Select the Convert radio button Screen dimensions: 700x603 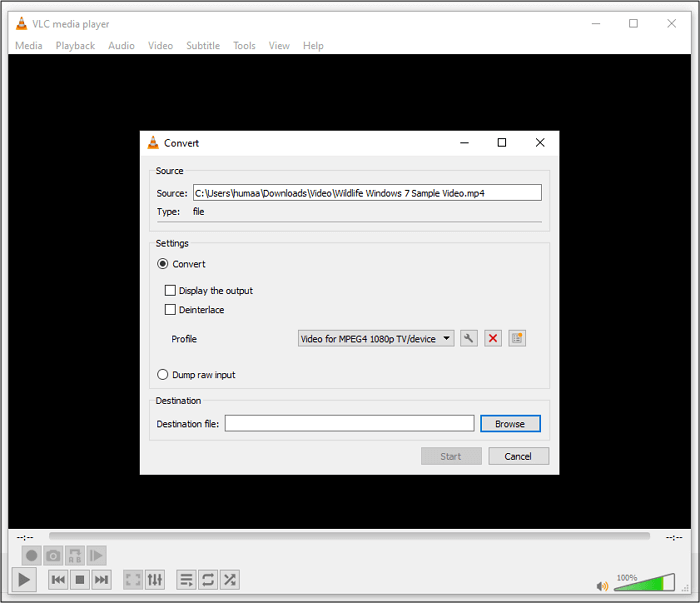point(162,264)
